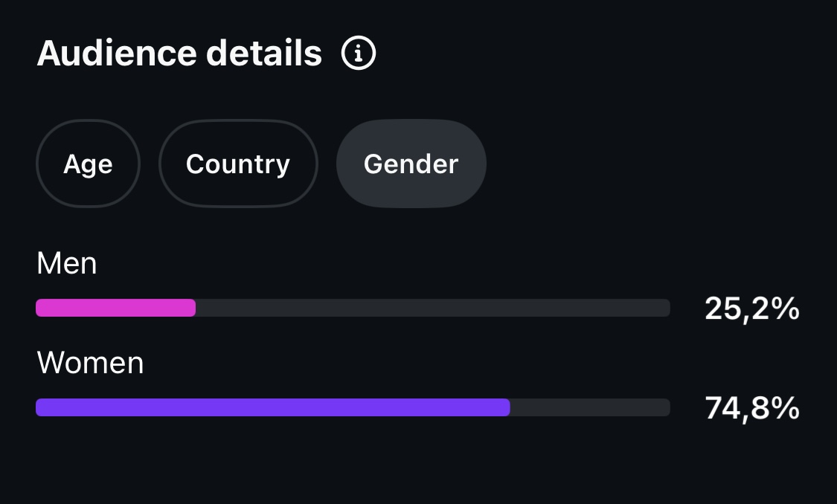Image resolution: width=837 pixels, height=504 pixels.
Task: Tap the word details in the heading
Action: [x=264, y=53]
